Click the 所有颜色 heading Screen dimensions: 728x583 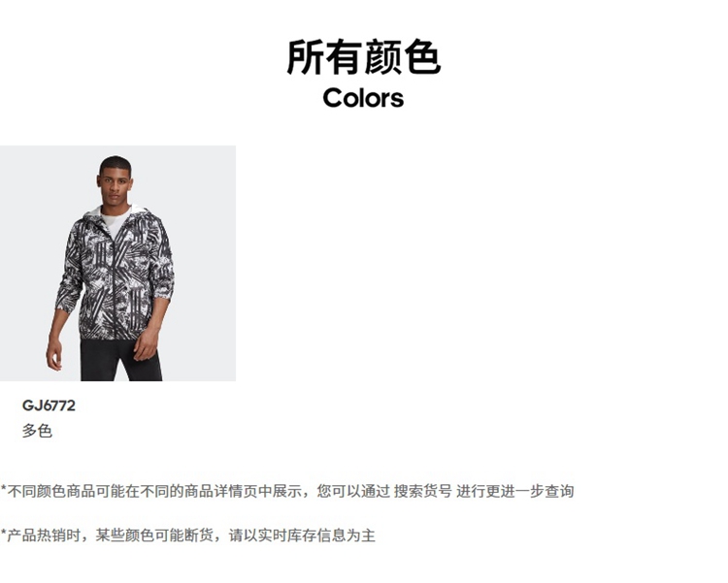coord(364,57)
